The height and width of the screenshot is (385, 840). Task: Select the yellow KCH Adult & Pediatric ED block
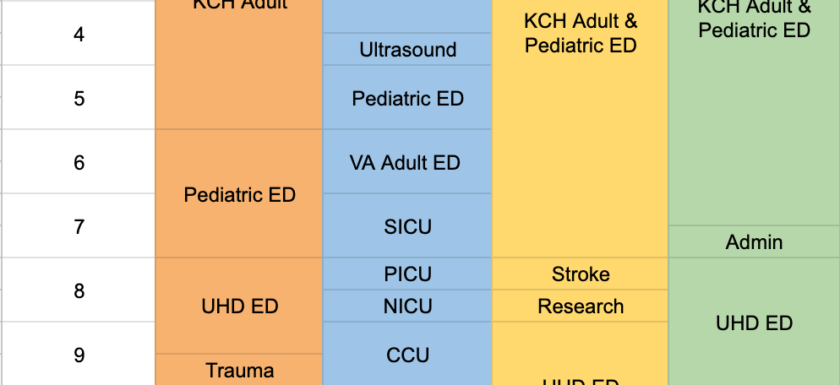point(580,129)
